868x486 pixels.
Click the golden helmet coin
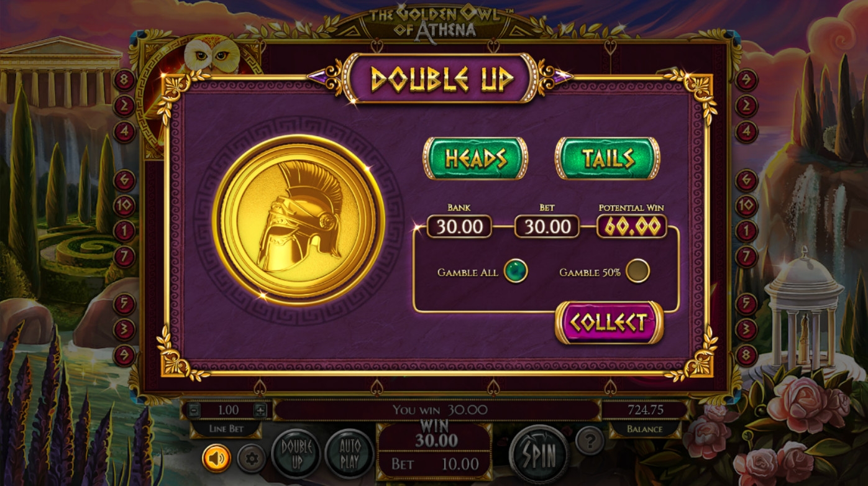pyautogui.click(x=298, y=219)
